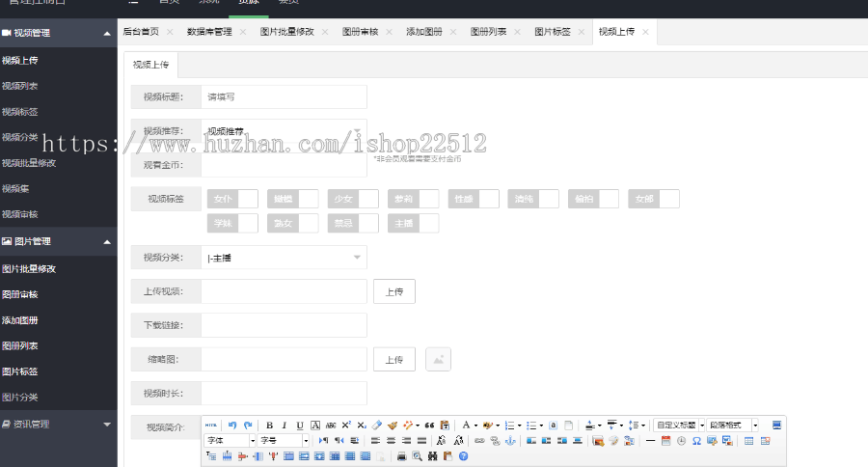Viewport: 868px width, 467px height.
Task: Insert a blockquote with the quote icon
Action: (429, 426)
